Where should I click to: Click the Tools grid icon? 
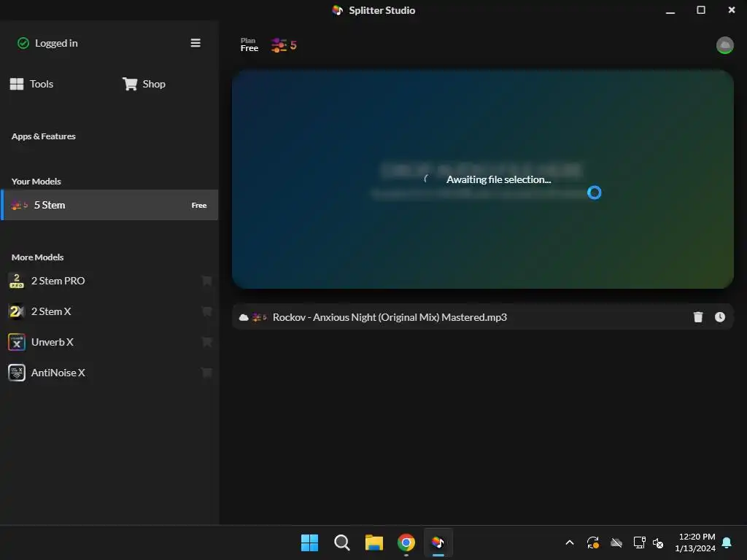[x=17, y=84]
